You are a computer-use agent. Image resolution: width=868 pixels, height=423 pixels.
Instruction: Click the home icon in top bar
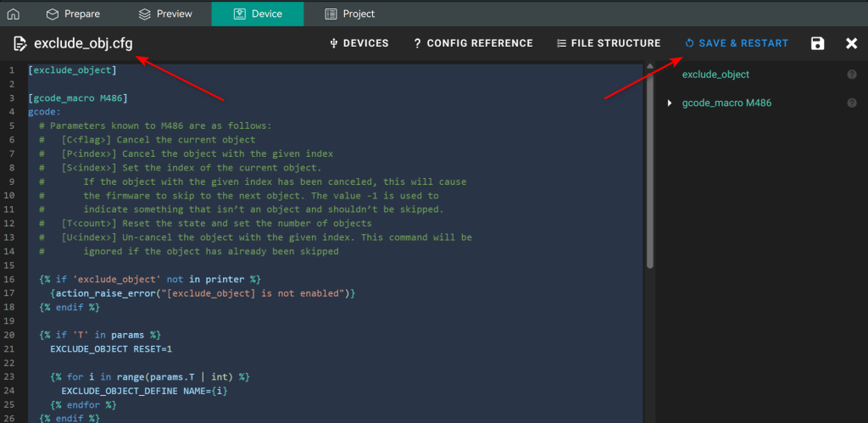coord(13,14)
